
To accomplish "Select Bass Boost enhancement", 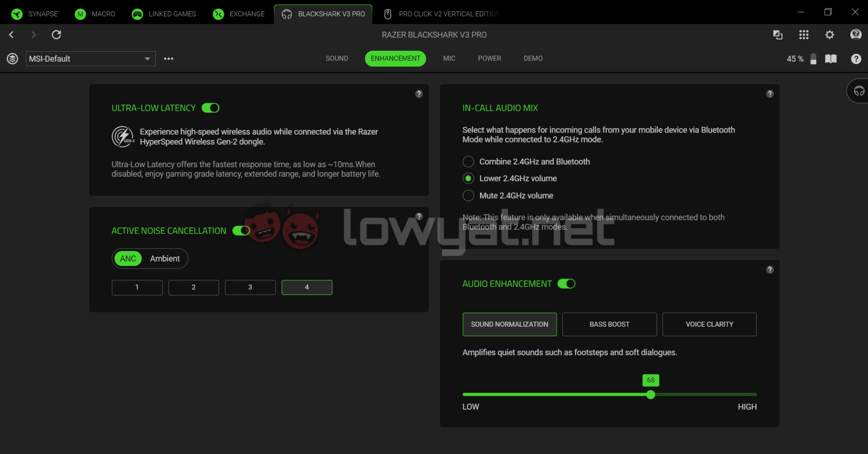I will [609, 325].
